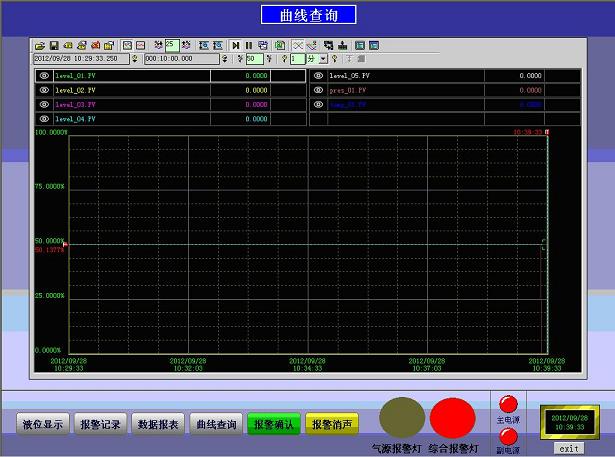Viewport: 615px width, 457px height.
Task: Click the 气源报警灯 olive indicator lamp
Action: (x=402, y=417)
